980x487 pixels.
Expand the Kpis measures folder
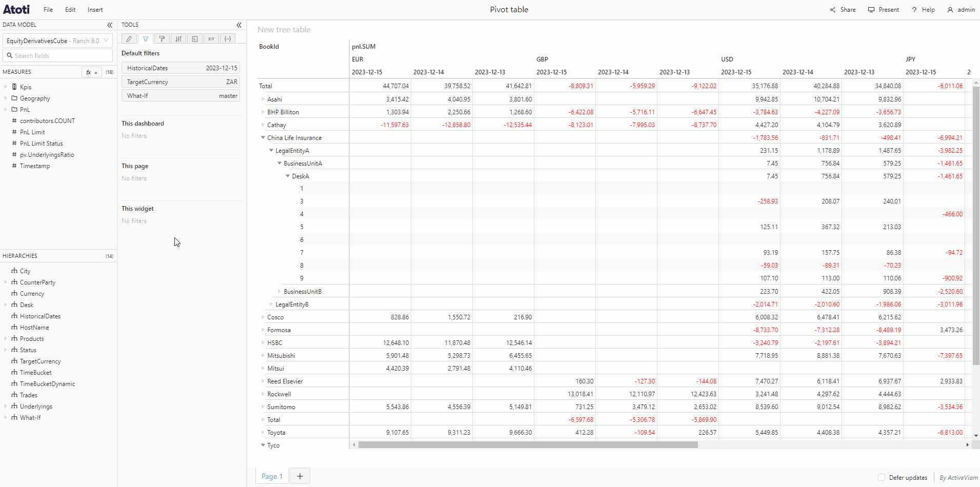(x=6, y=87)
